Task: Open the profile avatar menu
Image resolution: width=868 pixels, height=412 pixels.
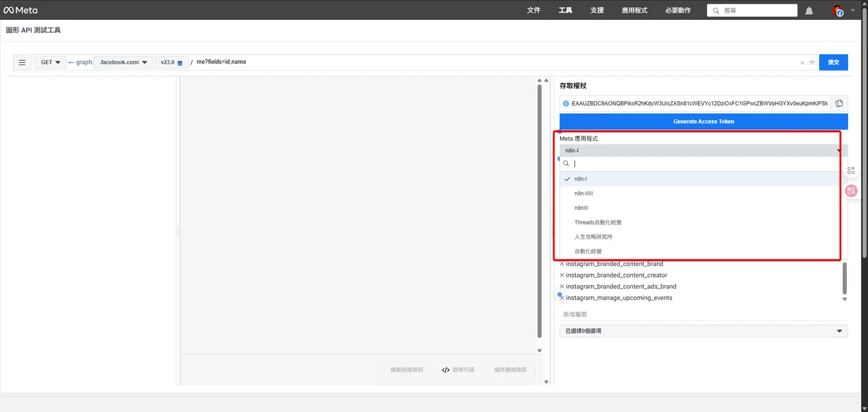Action: (x=838, y=10)
